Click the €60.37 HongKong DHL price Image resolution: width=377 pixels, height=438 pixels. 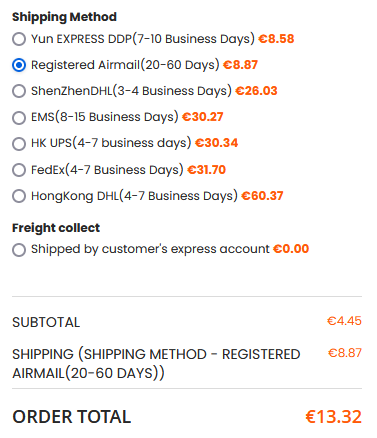pos(262,196)
